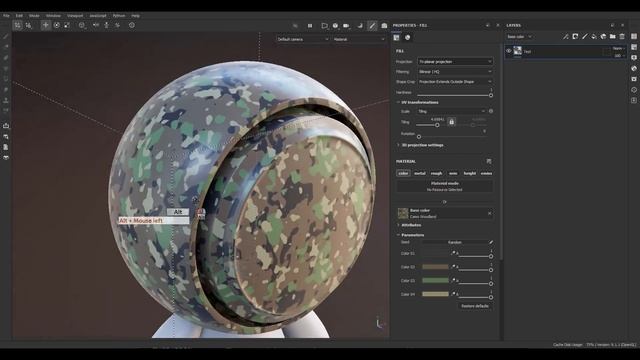Viewport: 640px width, 360px height.
Task: Toggle the color material channel
Action: click(403, 173)
